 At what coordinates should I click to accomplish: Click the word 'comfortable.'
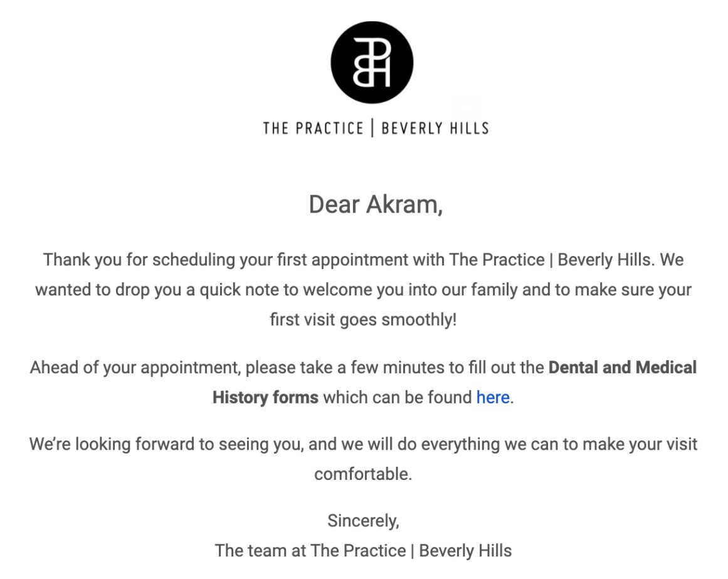pos(363,474)
